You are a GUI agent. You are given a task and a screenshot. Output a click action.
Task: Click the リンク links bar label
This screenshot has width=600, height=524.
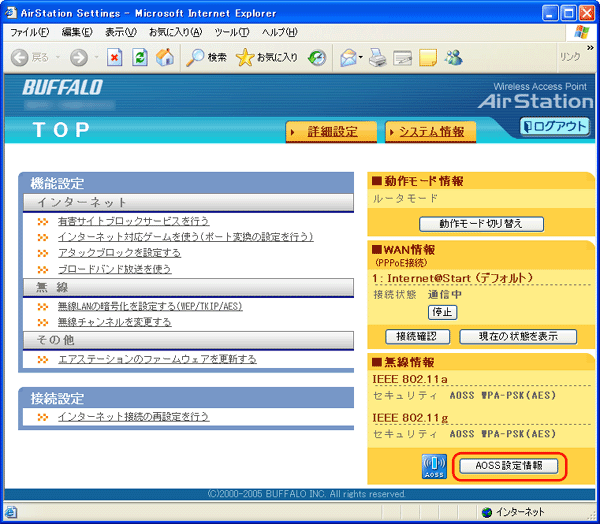point(570,57)
